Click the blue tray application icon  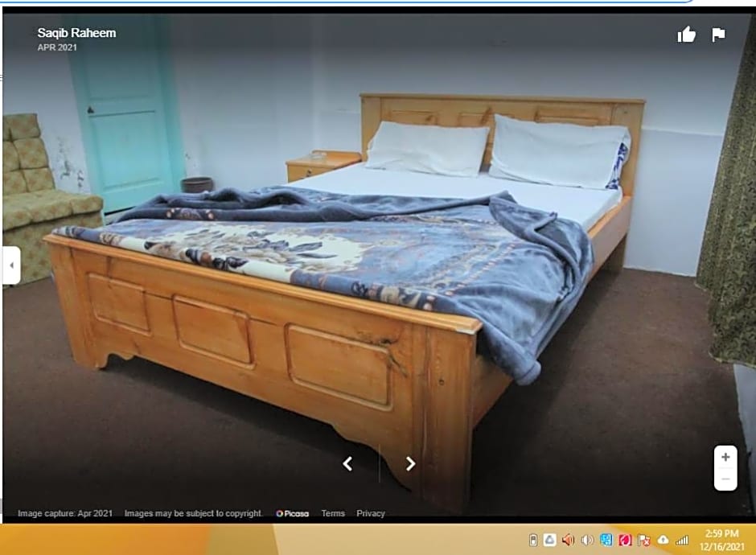(606, 540)
